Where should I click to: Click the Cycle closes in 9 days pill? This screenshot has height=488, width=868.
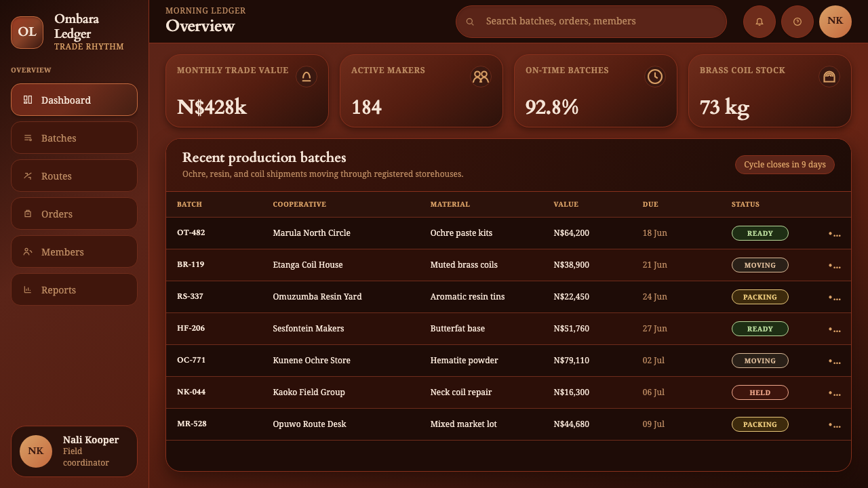click(x=785, y=165)
